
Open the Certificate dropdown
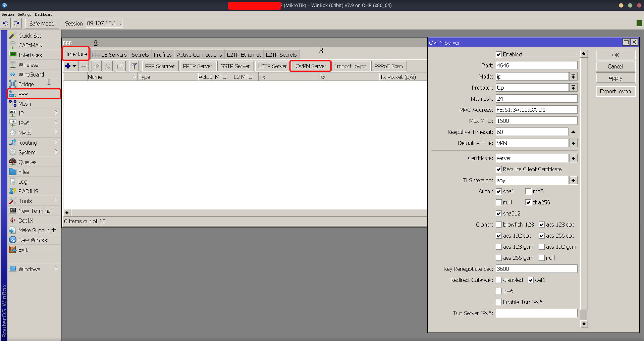tap(574, 158)
